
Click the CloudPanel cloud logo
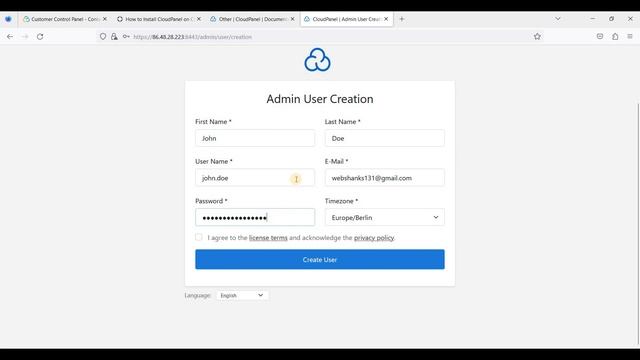pos(317,60)
